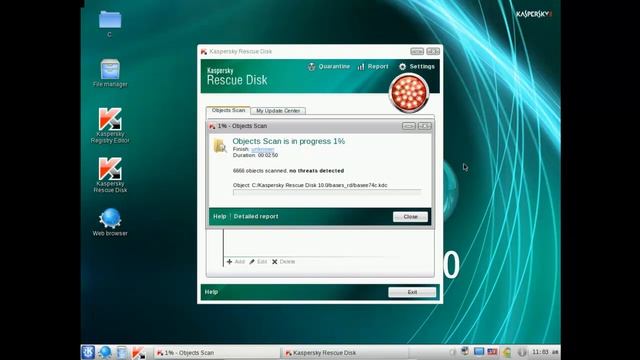640x360 pixels.
Task: Click the display tray icon
Action: [x=478, y=351]
